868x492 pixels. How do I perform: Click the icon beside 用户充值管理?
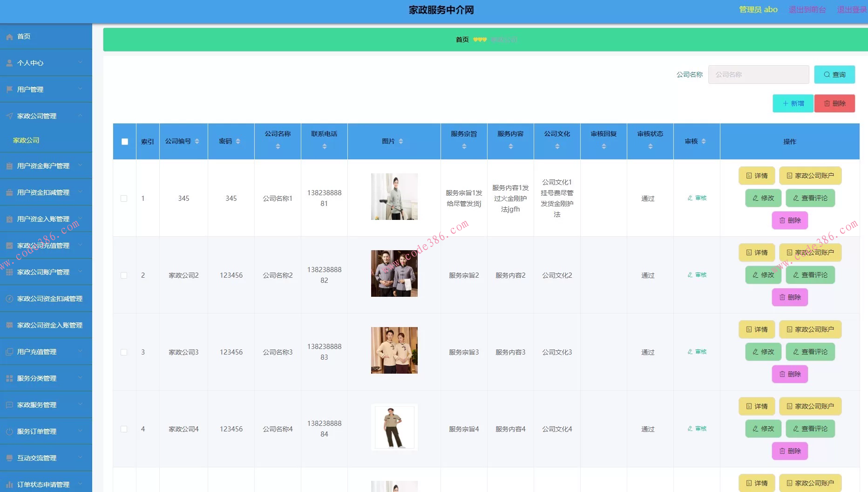9,352
